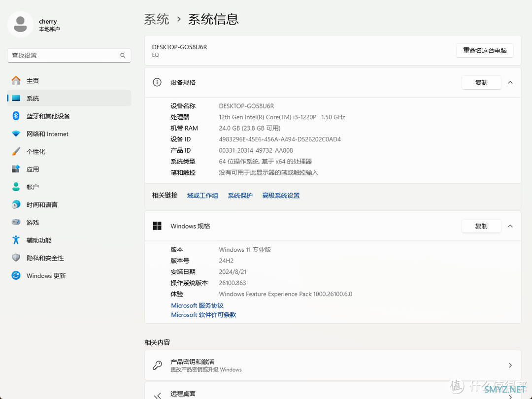The width and height of the screenshot is (532, 399).
Task: Click the 笔和触控 value text
Action: pos(268,172)
